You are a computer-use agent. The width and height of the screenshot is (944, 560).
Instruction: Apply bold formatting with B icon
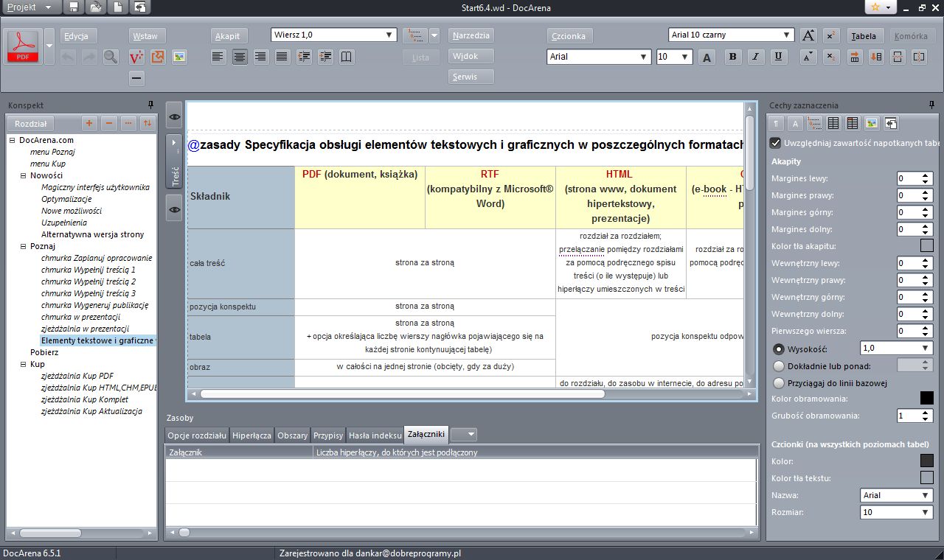(x=733, y=57)
